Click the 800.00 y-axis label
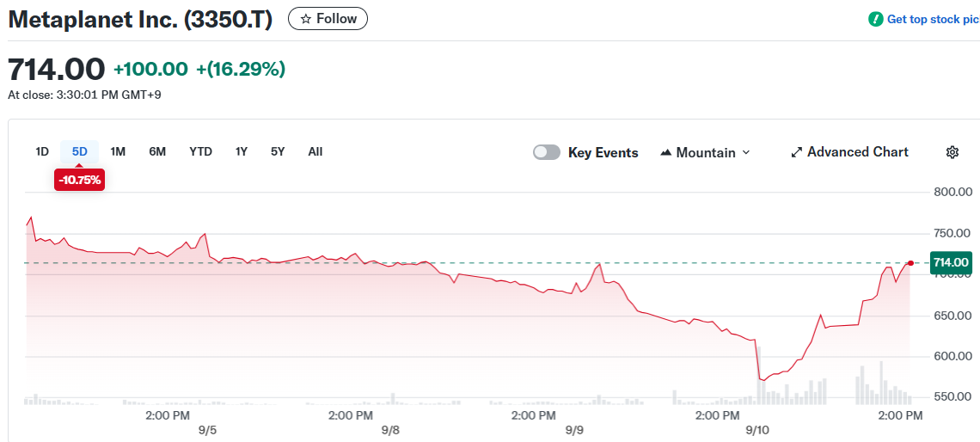 point(951,192)
